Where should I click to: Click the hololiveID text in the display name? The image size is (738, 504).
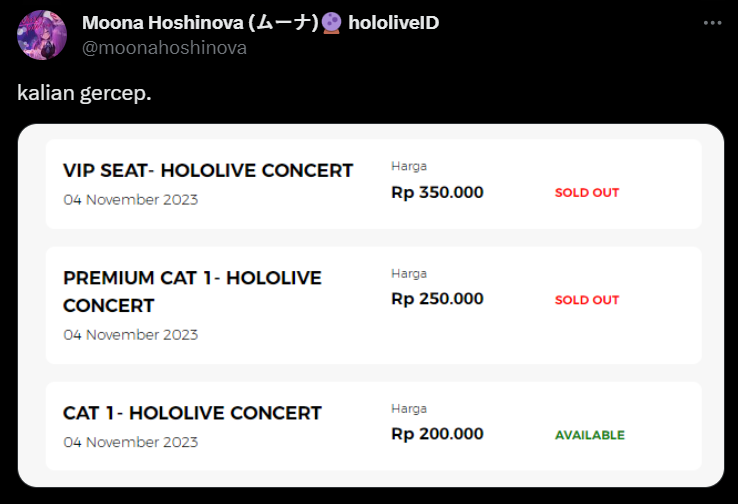pyautogui.click(x=393, y=23)
